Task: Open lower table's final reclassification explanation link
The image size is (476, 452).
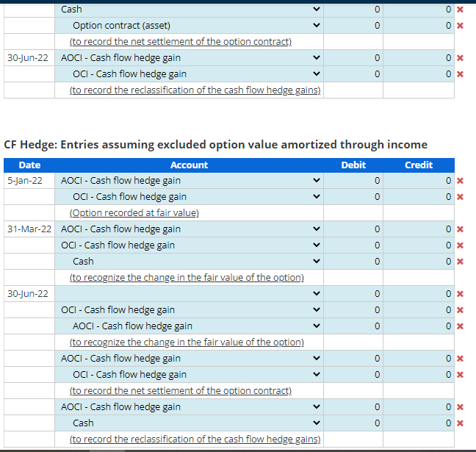Action: [195, 440]
